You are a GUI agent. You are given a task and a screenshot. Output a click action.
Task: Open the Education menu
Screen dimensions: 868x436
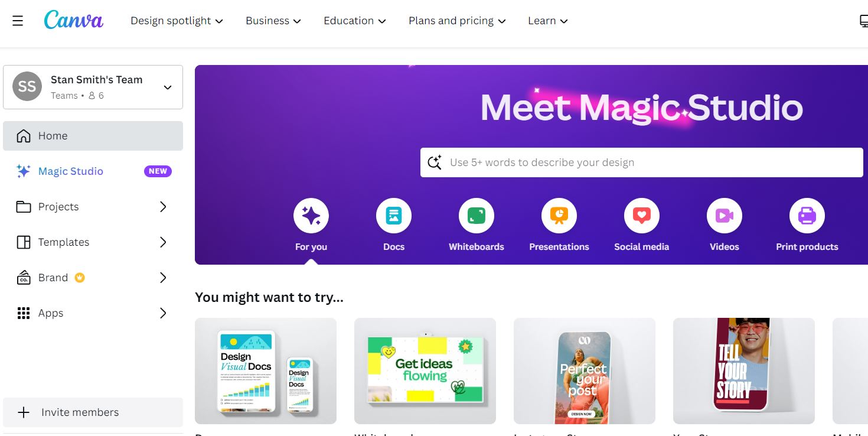point(354,21)
